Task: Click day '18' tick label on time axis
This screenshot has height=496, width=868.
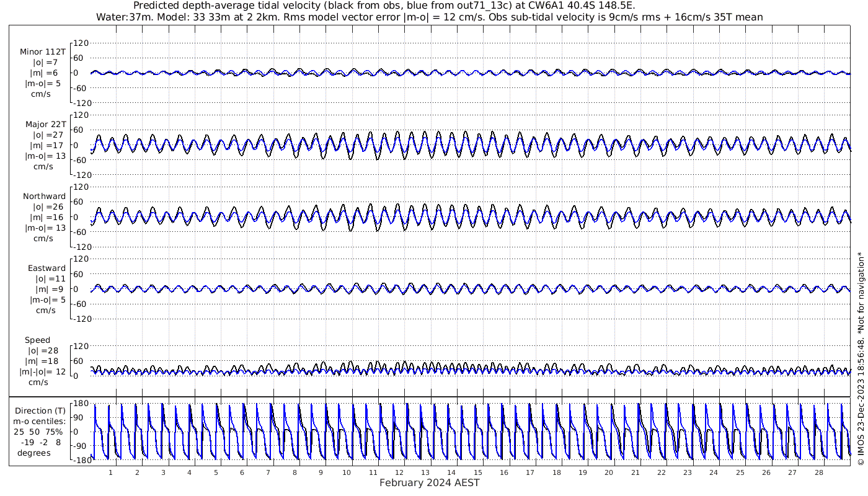Action: (x=557, y=472)
